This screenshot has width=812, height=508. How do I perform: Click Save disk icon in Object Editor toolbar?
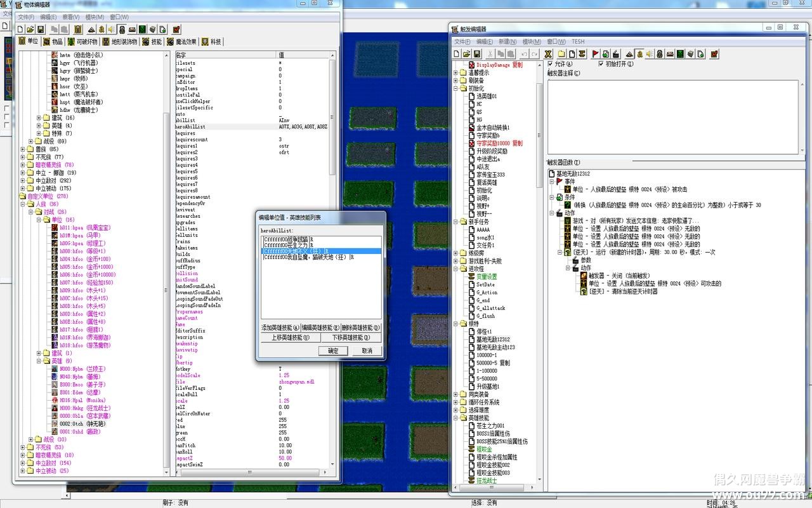(x=41, y=29)
